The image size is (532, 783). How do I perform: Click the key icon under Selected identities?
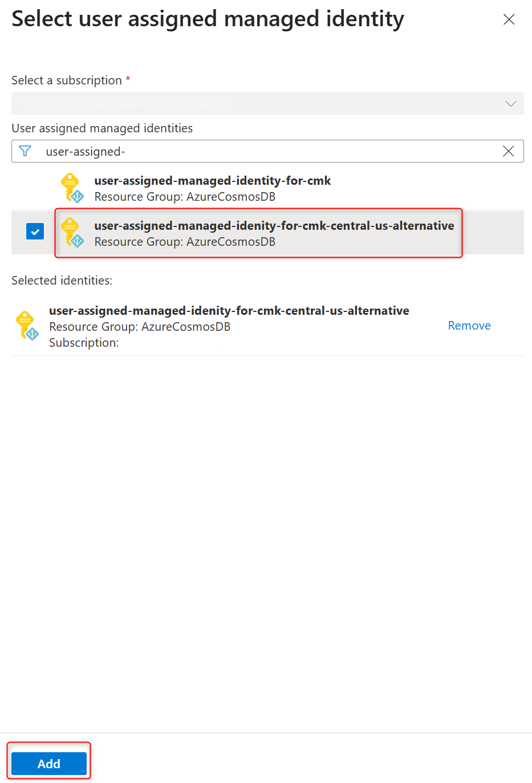coord(27,326)
